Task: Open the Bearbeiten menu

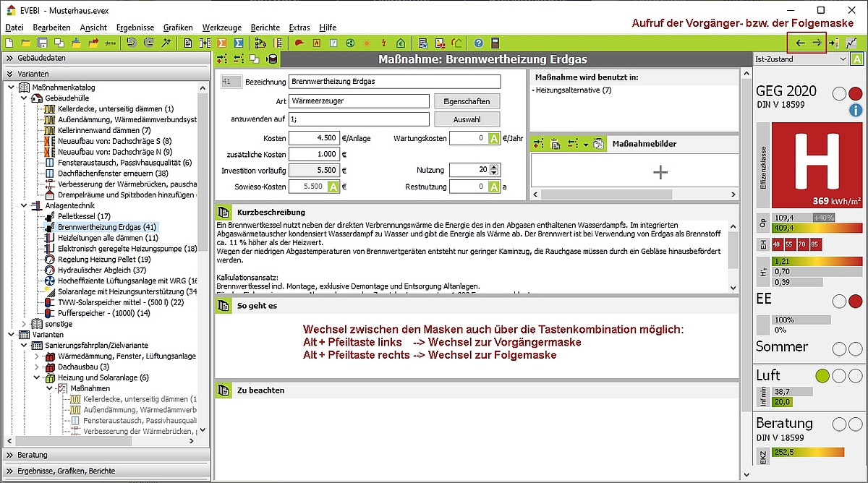Action: [51, 27]
